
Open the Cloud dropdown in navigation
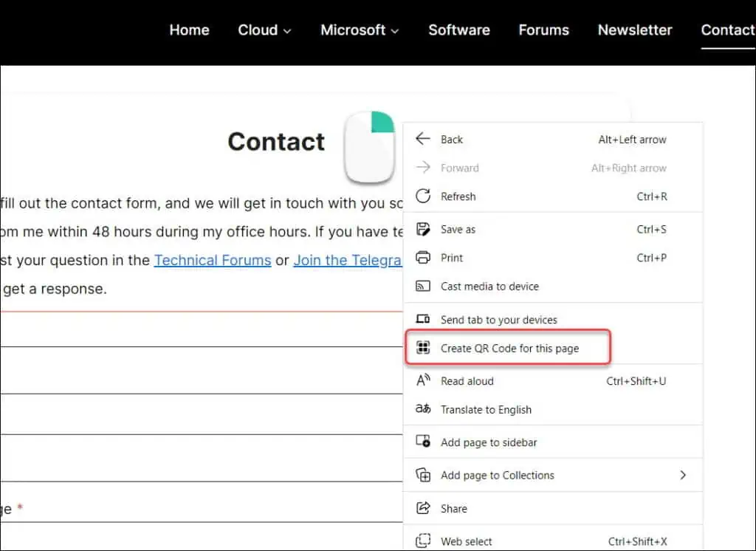(264, 30)
